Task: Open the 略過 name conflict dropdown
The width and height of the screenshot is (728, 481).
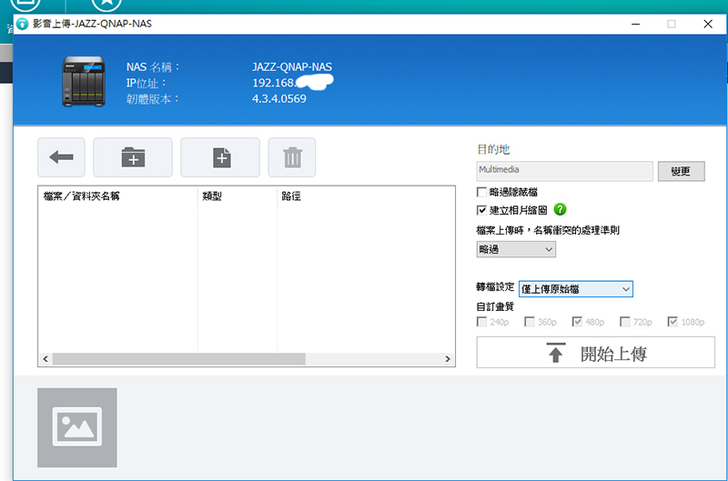Action: (516, 249)
